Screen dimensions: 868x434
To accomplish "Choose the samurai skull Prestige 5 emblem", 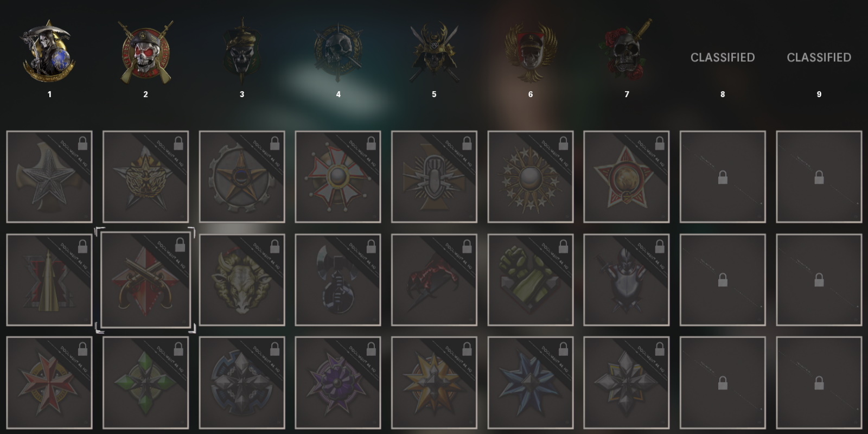I will (x=434, y=53).
